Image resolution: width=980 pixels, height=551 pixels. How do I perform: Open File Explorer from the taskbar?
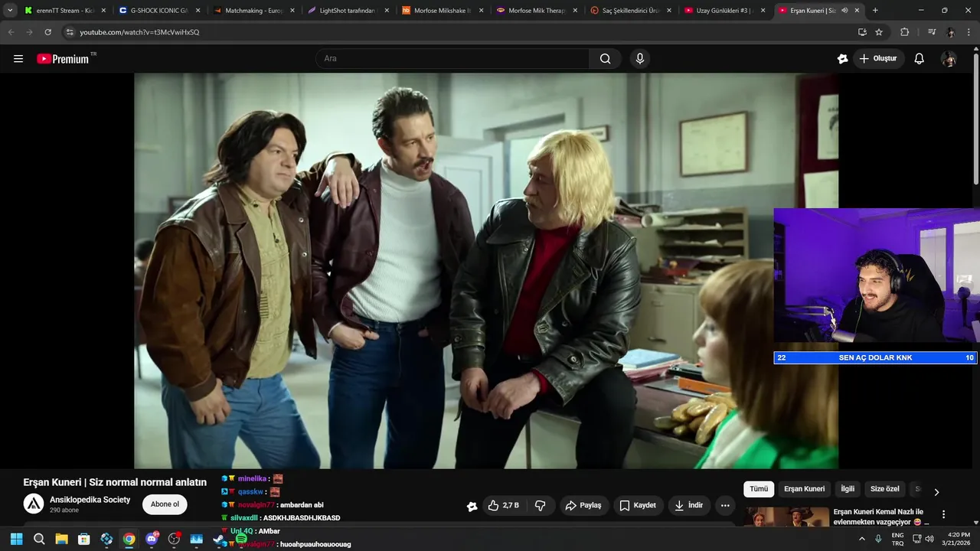pyautogui.click(x=61, y=539)
